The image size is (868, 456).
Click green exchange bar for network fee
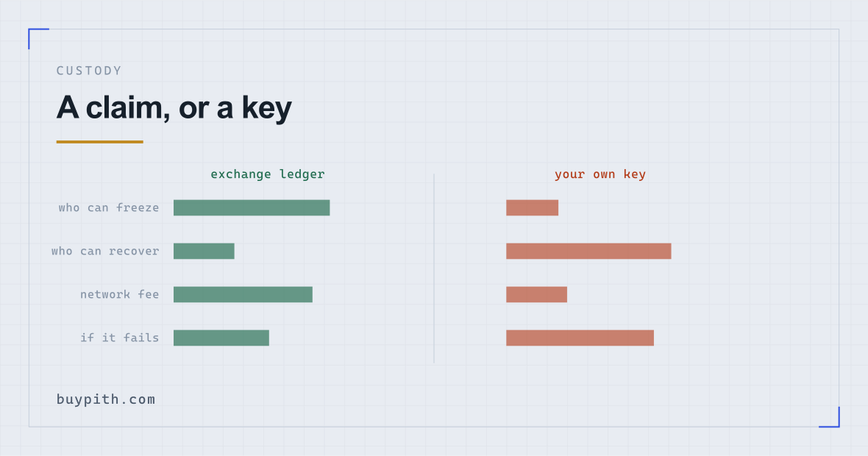243,294
